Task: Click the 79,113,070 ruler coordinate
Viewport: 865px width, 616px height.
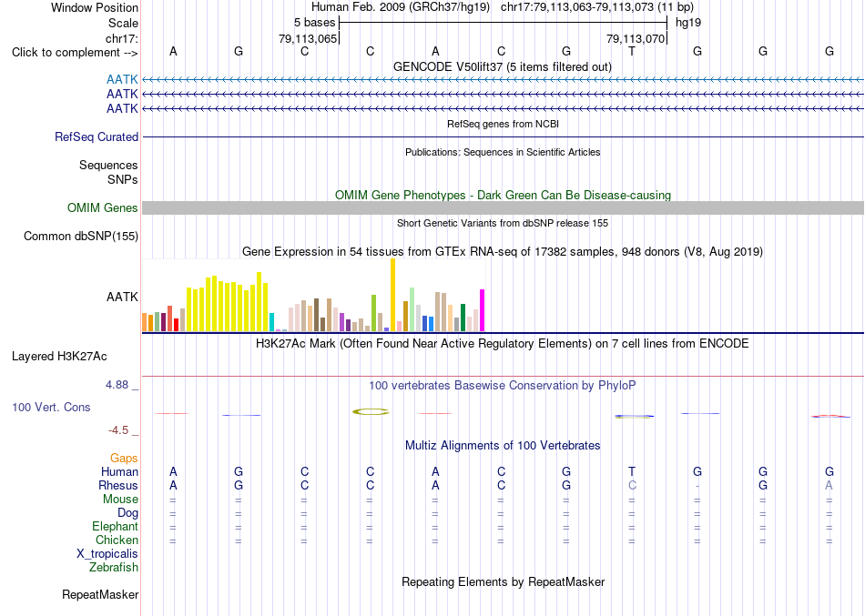Action: pyautogui.click(x=635, y=38)
